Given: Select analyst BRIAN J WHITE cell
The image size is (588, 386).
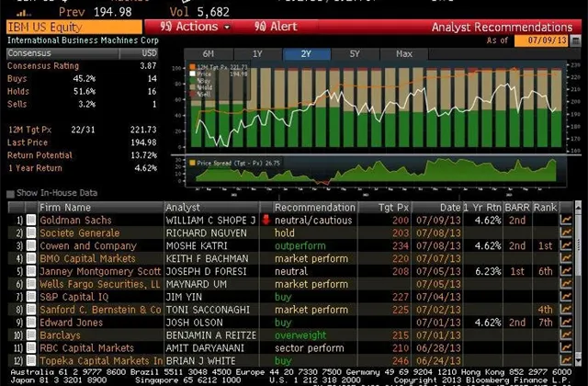Looking at the screenshot, I should (212, 360).
